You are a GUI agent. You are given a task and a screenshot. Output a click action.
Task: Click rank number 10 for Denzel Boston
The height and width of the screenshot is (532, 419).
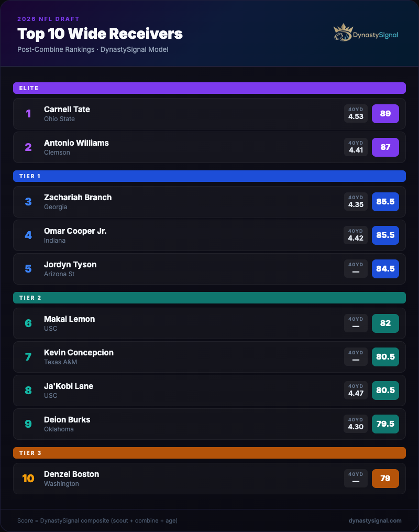(x=28, y=479)
